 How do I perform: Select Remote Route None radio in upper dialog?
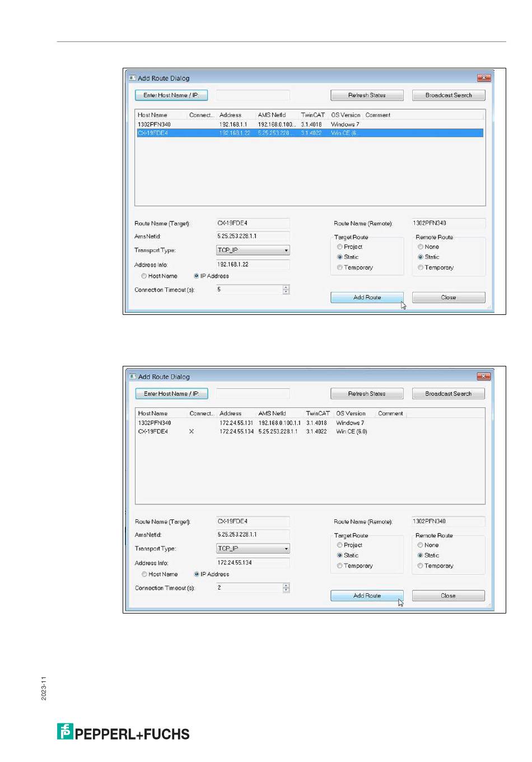(x=421, y=247)
